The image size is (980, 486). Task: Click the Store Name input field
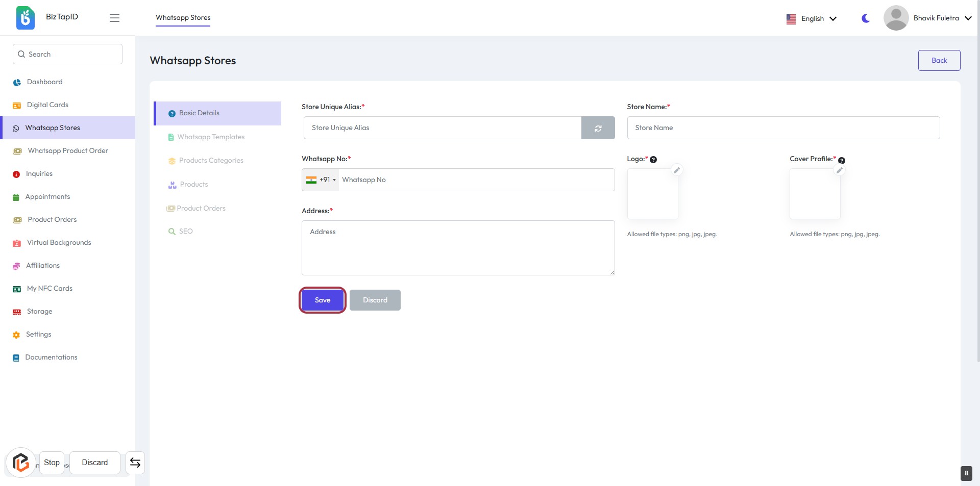pyautogui.click(x=783, y=128)
